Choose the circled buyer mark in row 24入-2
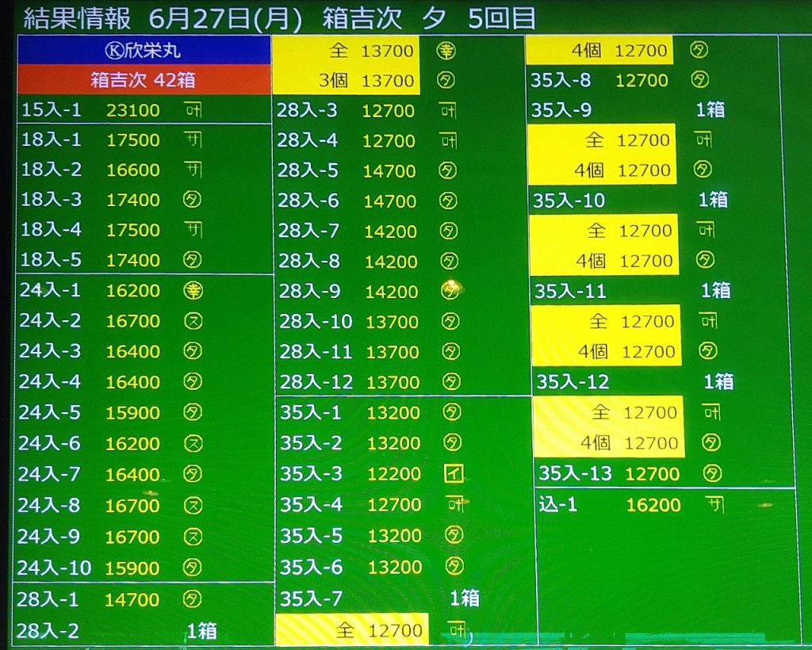Viewport: 812px width, 650px height. (193, 321)
